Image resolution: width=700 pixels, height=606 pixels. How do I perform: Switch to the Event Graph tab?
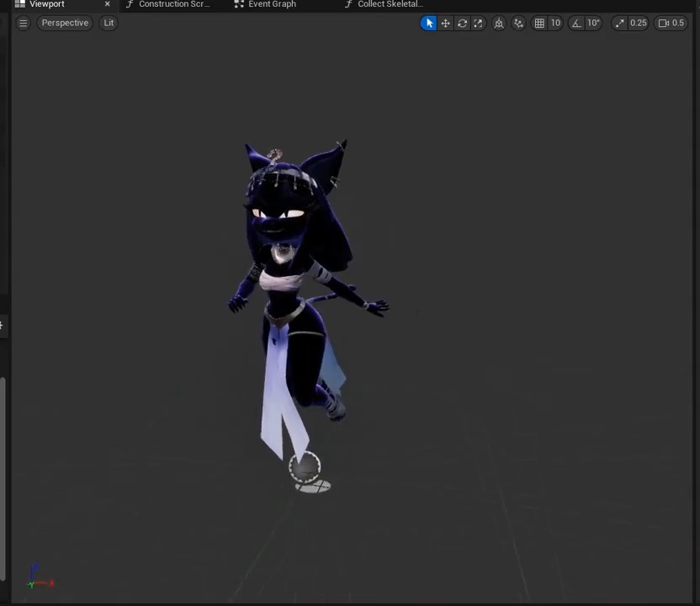266,4
